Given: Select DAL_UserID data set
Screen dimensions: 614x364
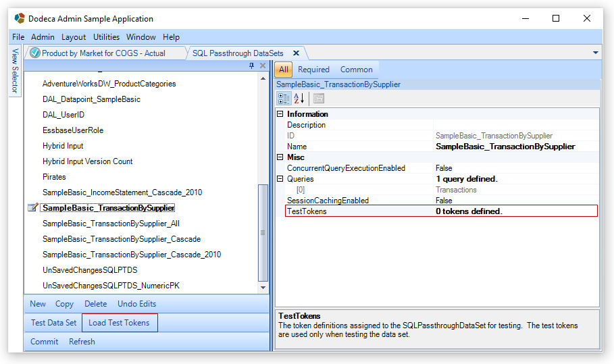Looking at the screenshot, I should tap(63, 115).
